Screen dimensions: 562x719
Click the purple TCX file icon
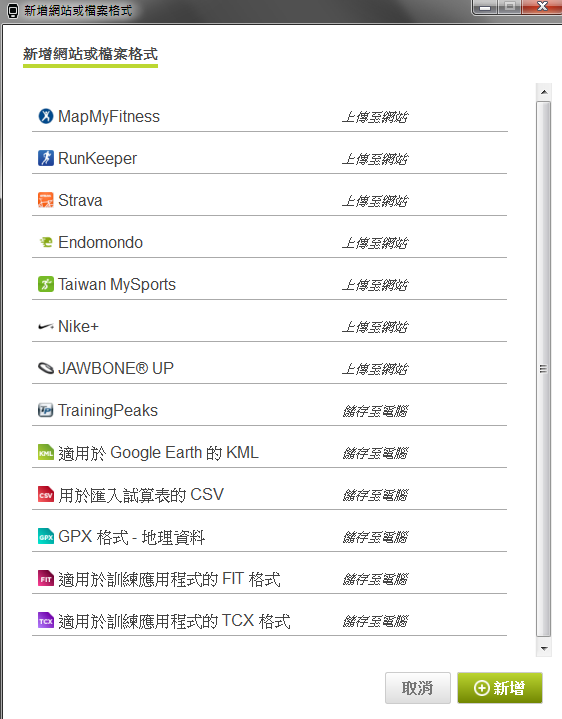(x=45, y=620)
